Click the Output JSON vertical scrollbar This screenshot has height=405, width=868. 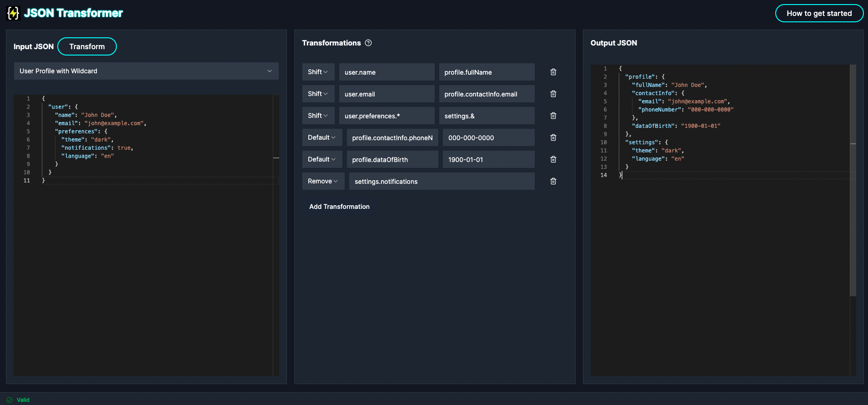click(x=853, y=180)
